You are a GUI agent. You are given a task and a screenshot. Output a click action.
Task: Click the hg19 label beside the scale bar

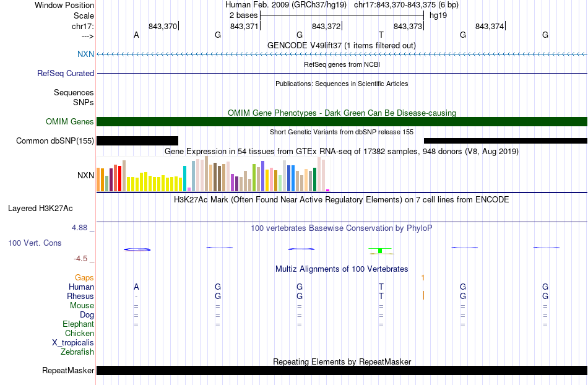point(438,15)
